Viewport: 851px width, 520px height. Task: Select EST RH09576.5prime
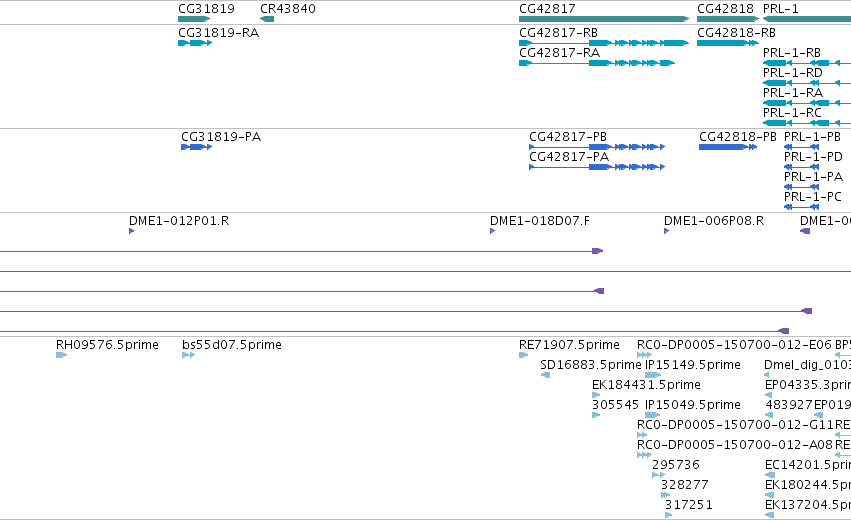point(107,345)
